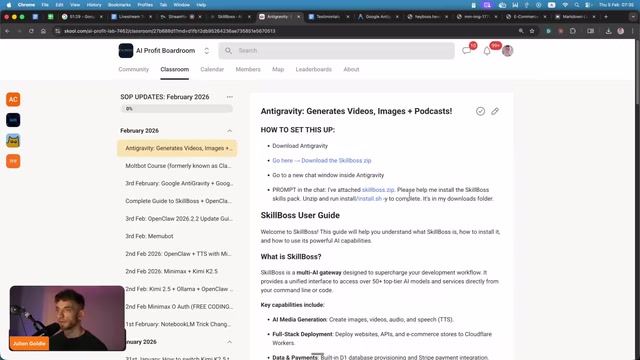Select the orange AC group icon in the sidebar
This screenshot has height=360, width=640.
pyautogui.click(x=13, y=99)
